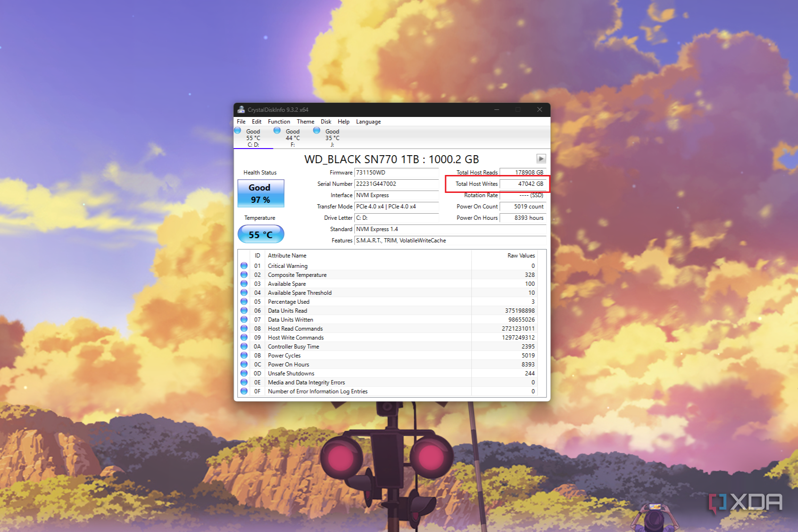Click the Good 97 % health status button
Screen dimensions: 798x532
[261, 193]
